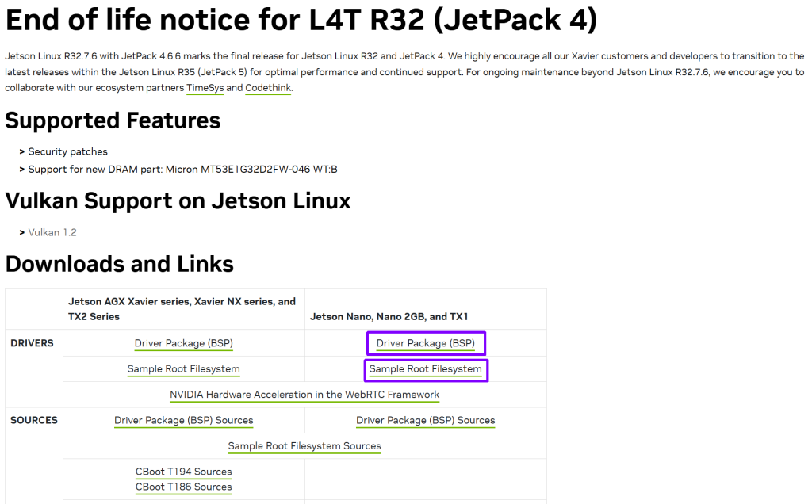Open the TimeSys partner link
812x504 pixels.
point(205,88)
